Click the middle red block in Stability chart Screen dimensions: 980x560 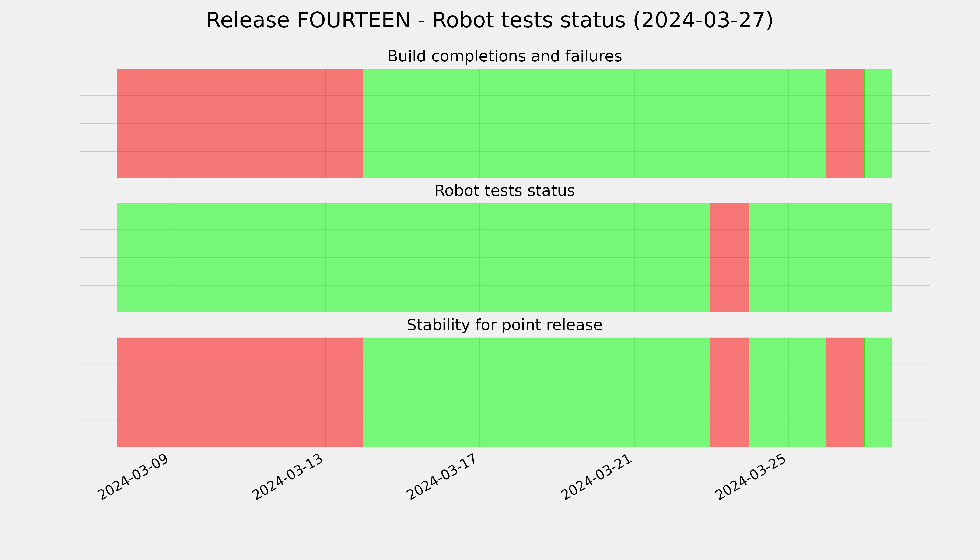point(729,392)
